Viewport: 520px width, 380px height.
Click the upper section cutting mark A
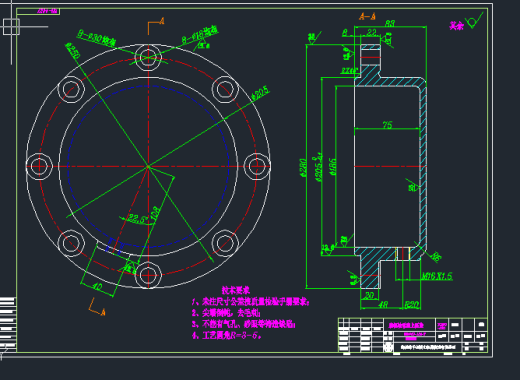[x=162, y=21]
